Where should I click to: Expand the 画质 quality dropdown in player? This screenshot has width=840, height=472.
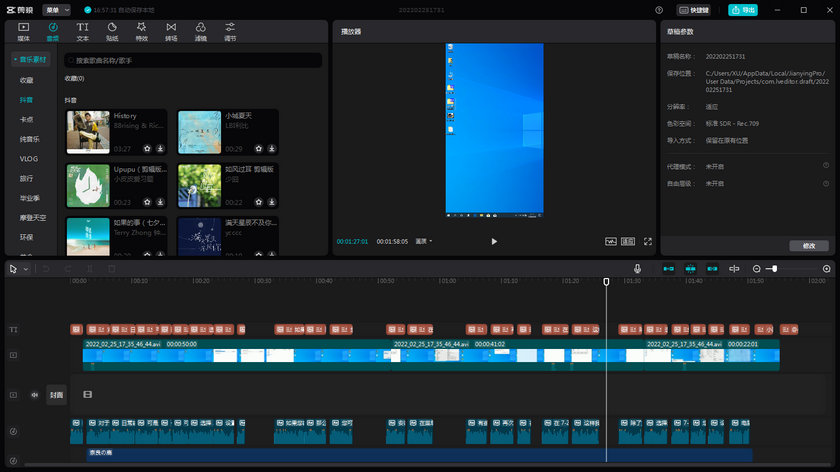424,241
